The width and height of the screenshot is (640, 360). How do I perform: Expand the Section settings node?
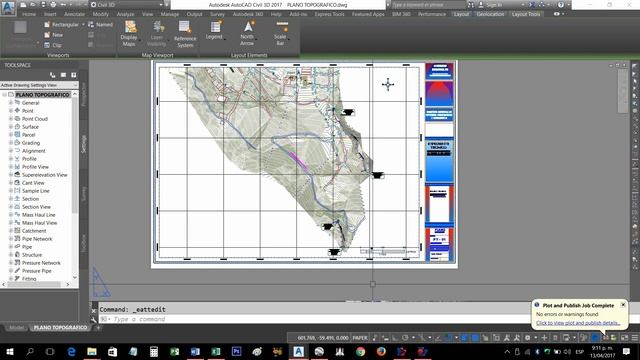pos(11,199)
